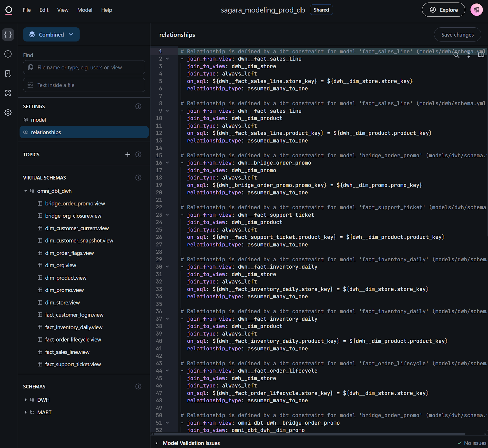The height and width of the screenshot is (448, 488).
Task: Open the checklist document icon in sidebar
Action: point(8,73)
